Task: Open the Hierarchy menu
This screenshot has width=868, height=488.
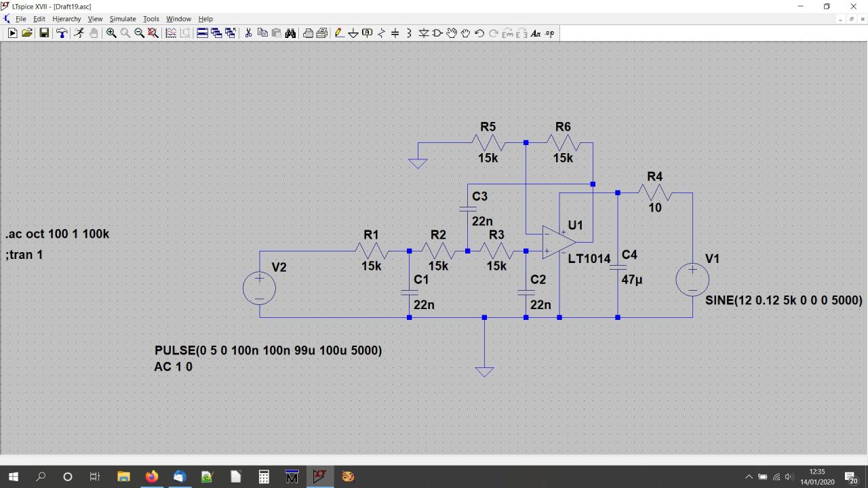Action: click(66, 19)
